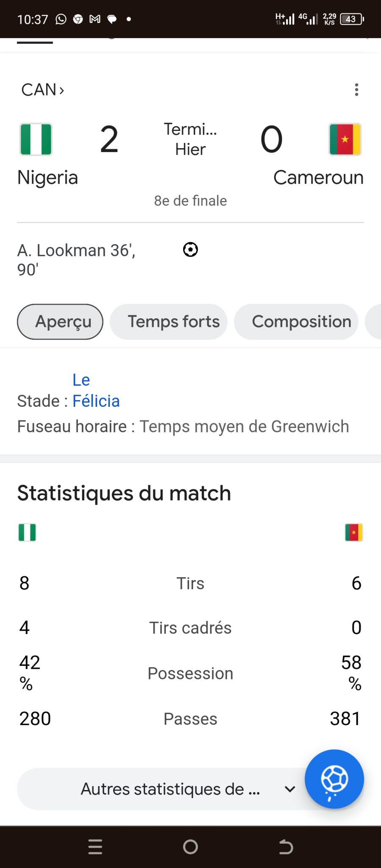Tap the Android home circle icon
Viewport: 381px width, 868px height.
pyautogui.click(x=190, y=847)
